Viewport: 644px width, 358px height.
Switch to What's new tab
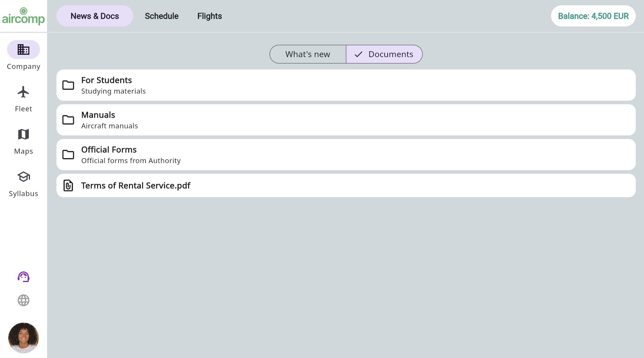pos(308,54)
